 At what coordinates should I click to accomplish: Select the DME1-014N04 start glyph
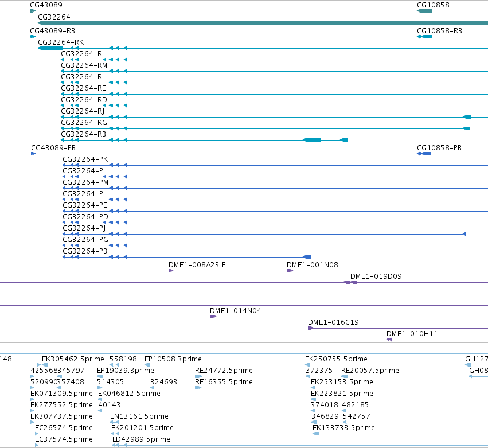point(213,317)
